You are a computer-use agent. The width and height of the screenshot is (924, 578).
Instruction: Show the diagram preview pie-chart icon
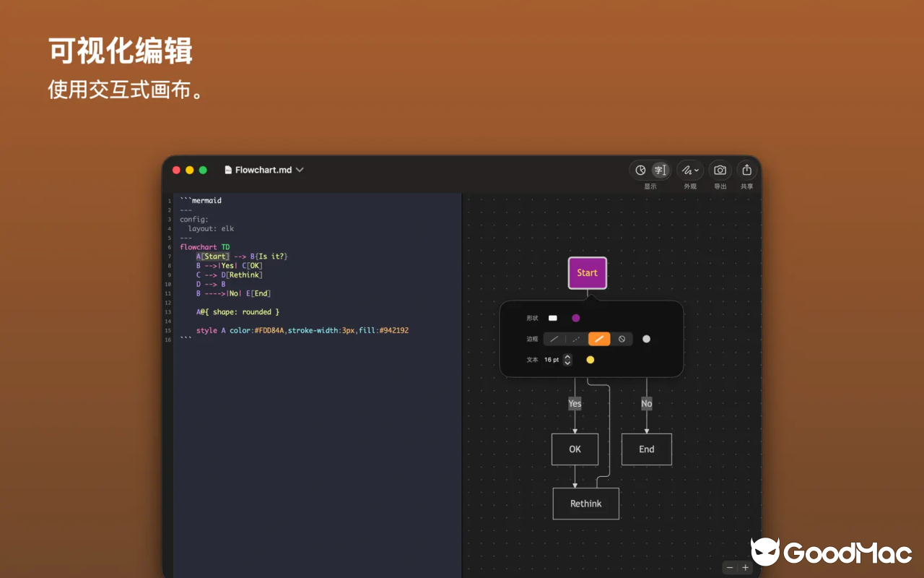[640, 171]
